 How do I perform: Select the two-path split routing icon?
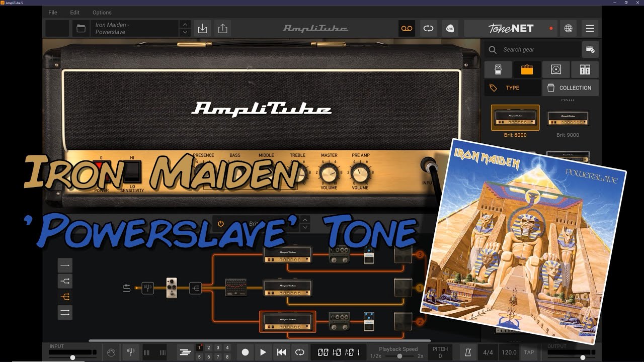(65, 281)
